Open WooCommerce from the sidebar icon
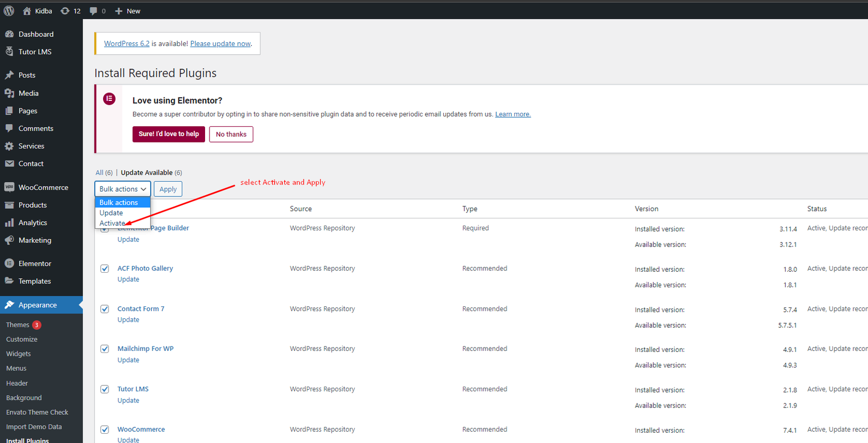Image resolution: width=868 pixels, height=443 pixels. 9,188
